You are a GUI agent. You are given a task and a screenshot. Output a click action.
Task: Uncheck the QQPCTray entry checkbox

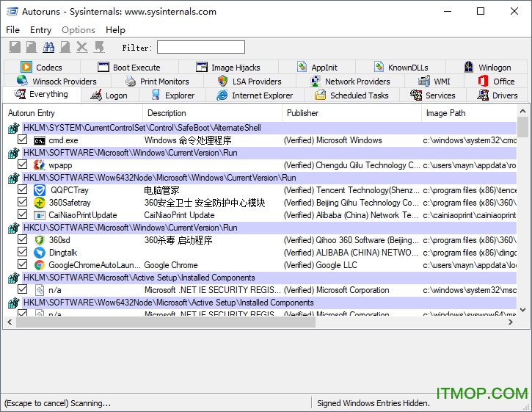[23, 189]
